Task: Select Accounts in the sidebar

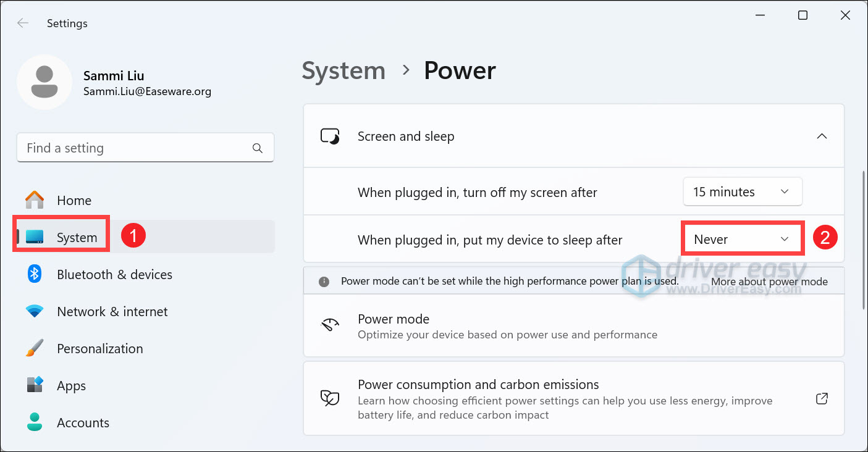Action: 83,423
